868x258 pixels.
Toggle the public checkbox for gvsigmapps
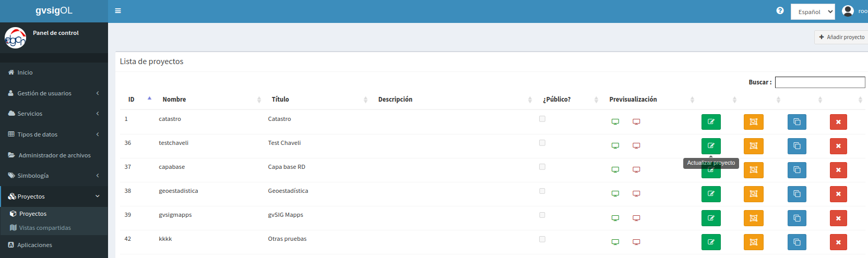click(542, 215)
